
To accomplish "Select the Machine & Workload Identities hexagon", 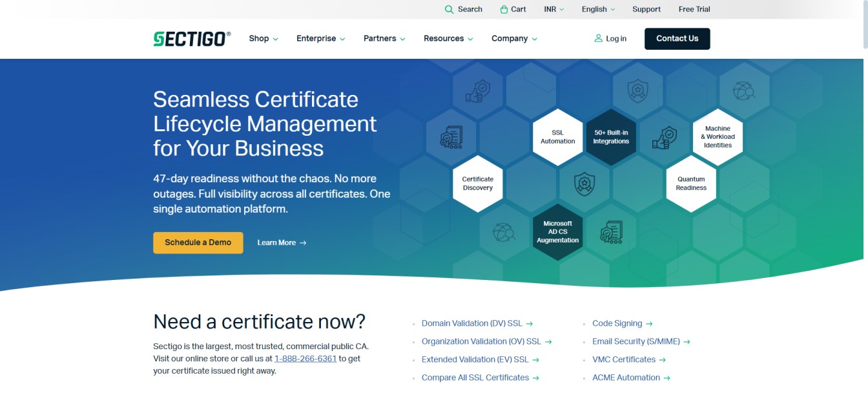I will pyautogui.click(x=718, y=137).
